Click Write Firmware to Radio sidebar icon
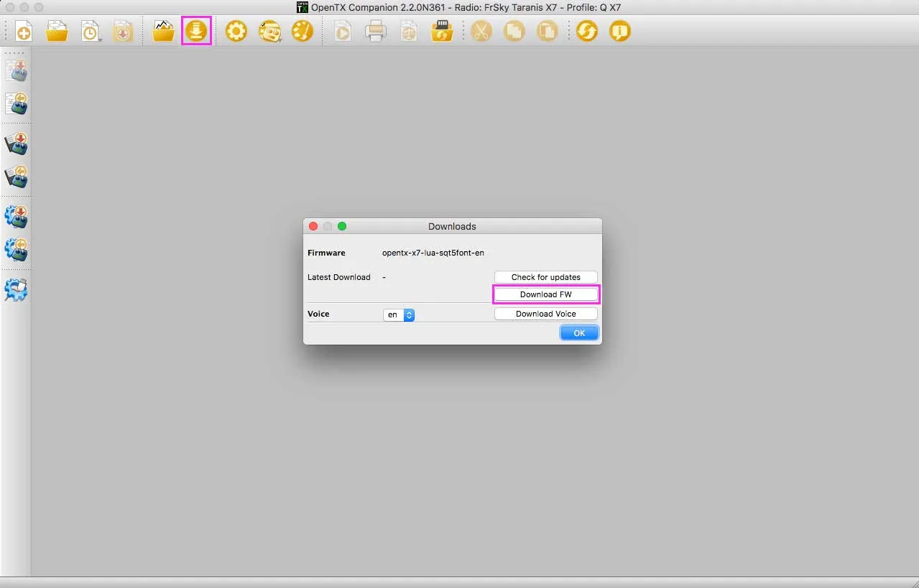Viewport: 919px width, 588px height. pyautogui.click(x=17, y=143)
